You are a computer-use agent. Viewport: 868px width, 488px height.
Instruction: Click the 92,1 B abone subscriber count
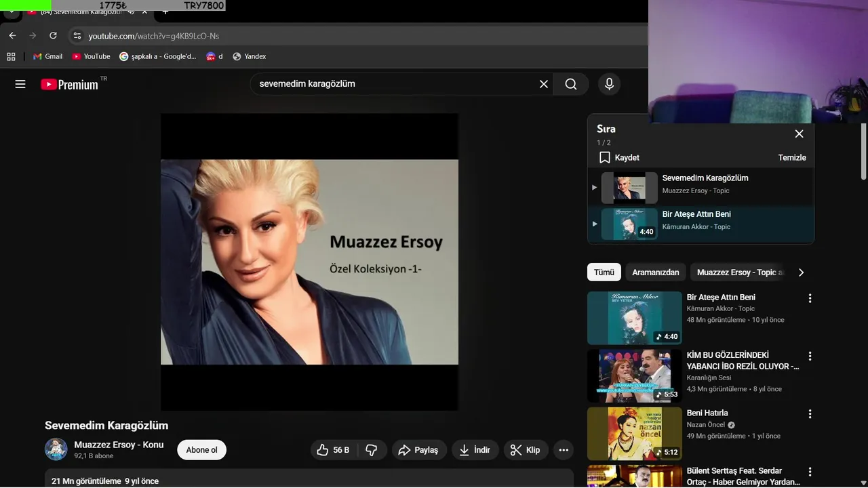(94, 456)
